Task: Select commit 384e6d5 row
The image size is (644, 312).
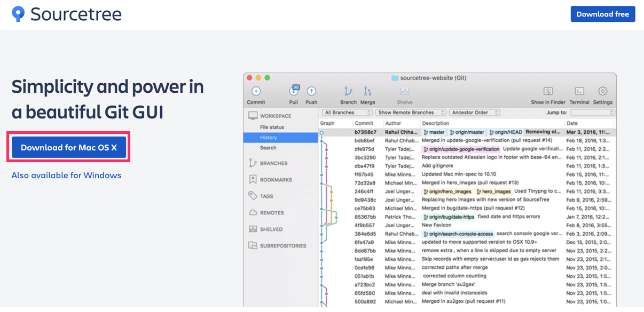Action: [467, 234]
